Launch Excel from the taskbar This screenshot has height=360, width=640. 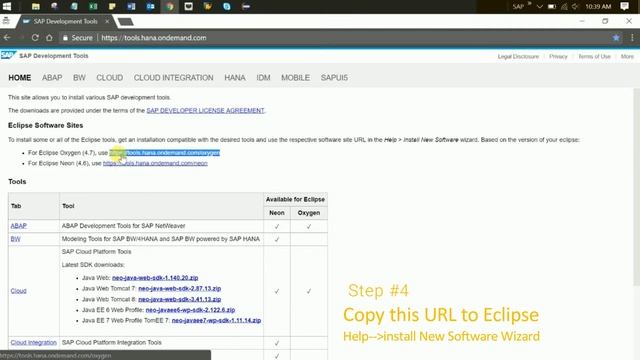93,6
